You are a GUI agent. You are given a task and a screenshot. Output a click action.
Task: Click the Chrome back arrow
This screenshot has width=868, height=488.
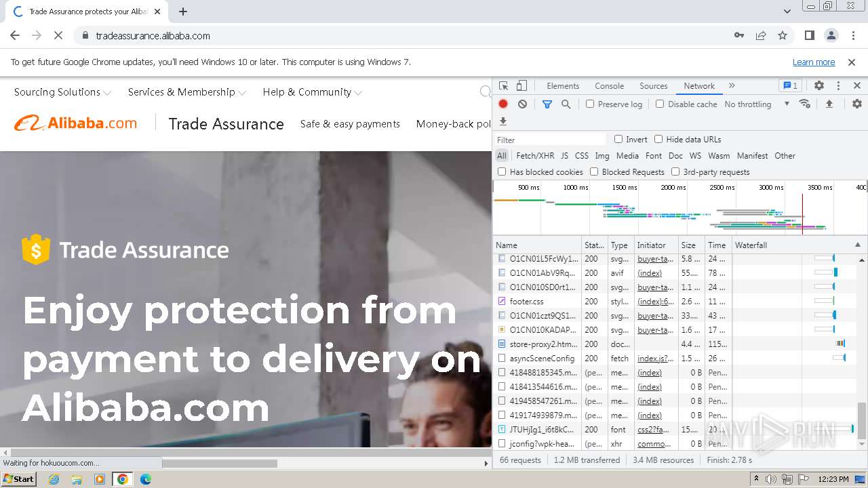click(x=15, y=35)
